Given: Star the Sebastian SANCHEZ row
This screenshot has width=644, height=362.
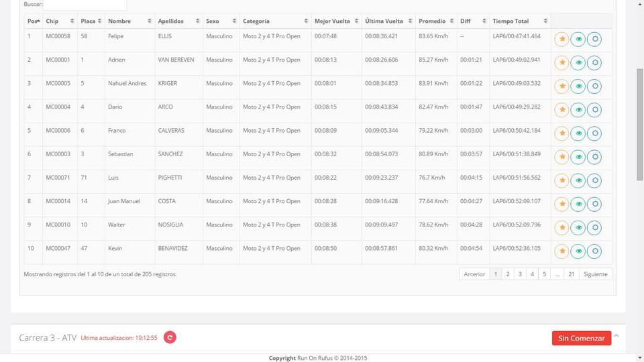Looking at the screenshot, I should click(x=561, y=157).
